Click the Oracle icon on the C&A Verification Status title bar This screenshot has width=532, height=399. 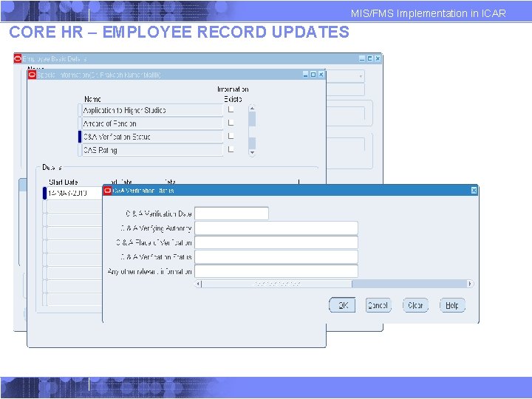pos(108,191)
